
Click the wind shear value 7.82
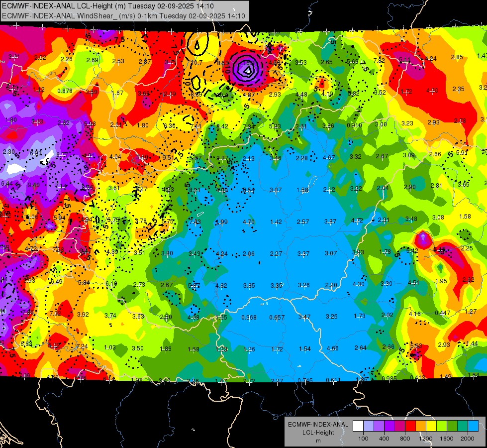tap(379, 61)
